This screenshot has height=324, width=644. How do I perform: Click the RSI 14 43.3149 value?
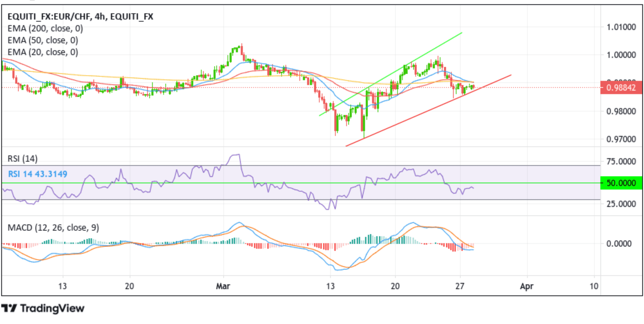pyautogui.click(x=38, y=174)
